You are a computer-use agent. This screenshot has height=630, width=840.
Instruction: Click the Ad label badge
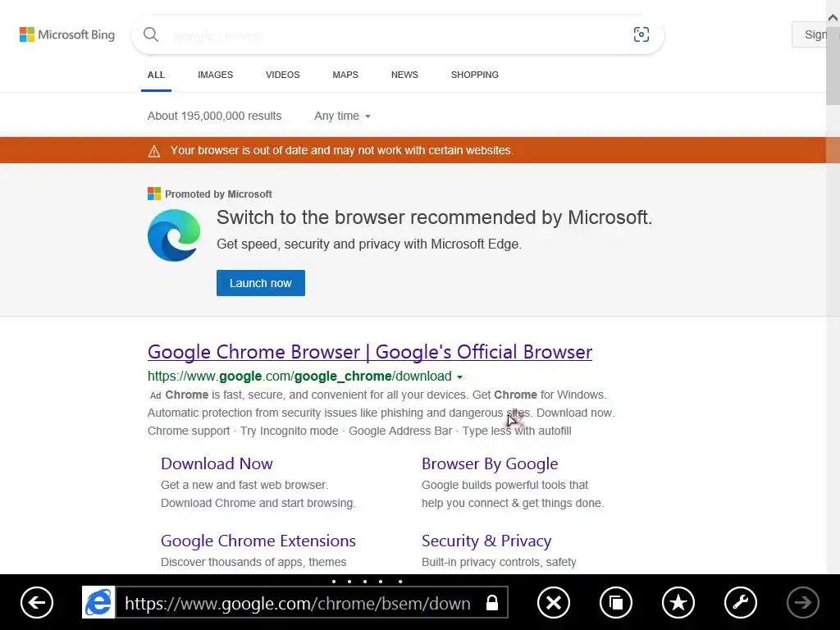(x=155, y=395)
